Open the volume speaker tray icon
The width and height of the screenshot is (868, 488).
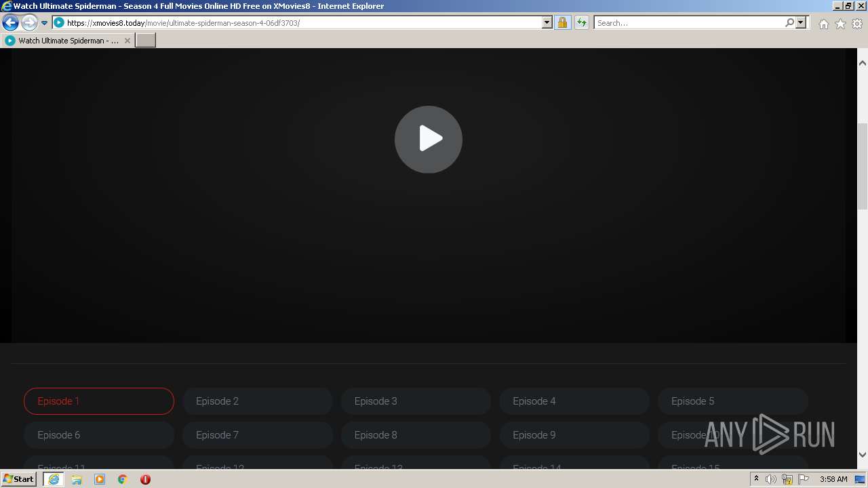pyautogui.click(x=771, y=479)
